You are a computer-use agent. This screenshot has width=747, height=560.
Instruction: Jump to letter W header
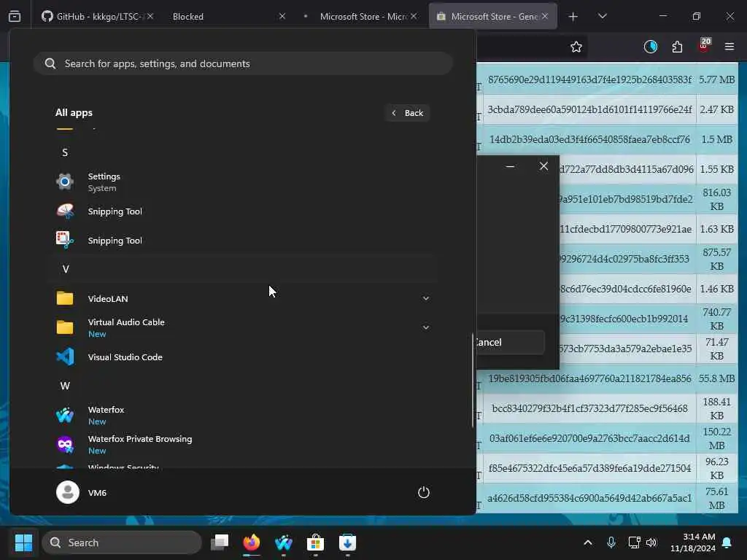[x=65, y=386]
